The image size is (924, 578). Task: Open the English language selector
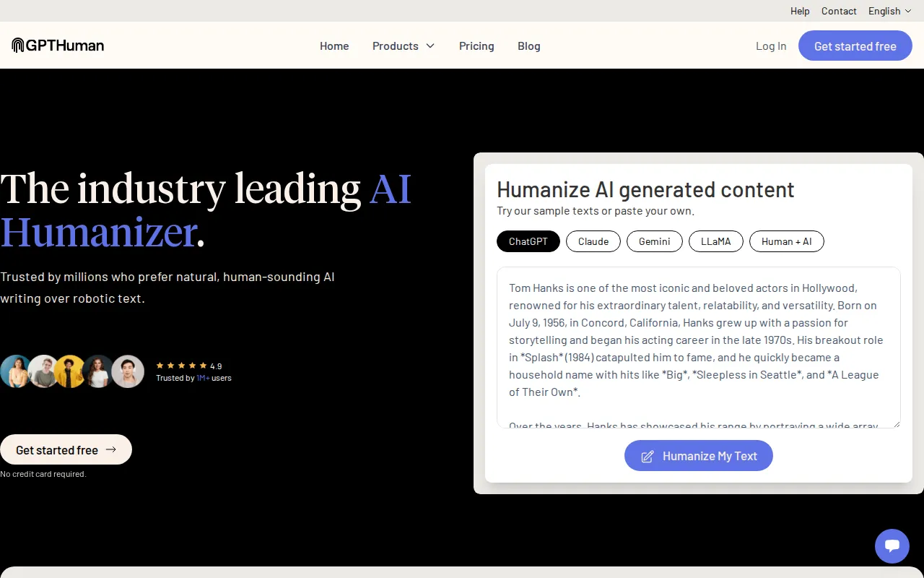click(x=889, y=11)
